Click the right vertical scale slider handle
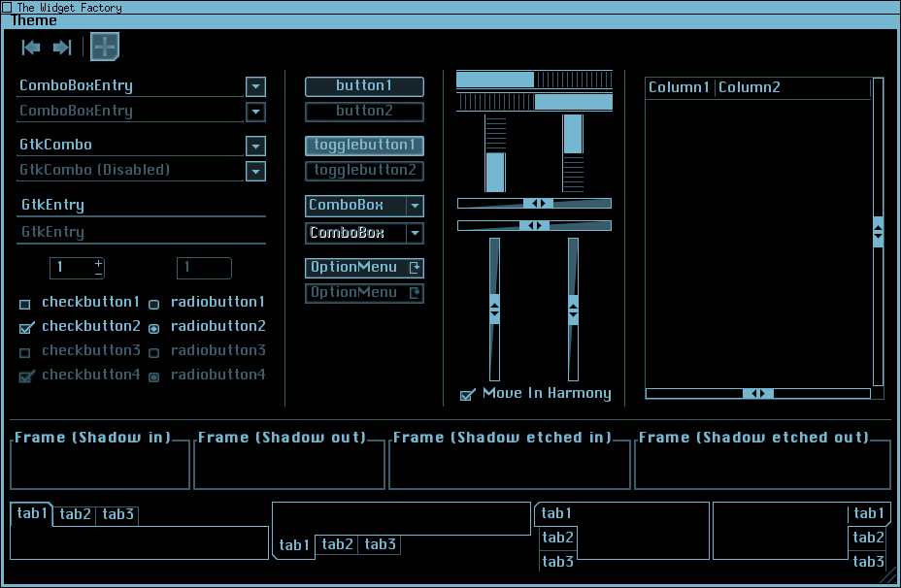 [573, 310]
